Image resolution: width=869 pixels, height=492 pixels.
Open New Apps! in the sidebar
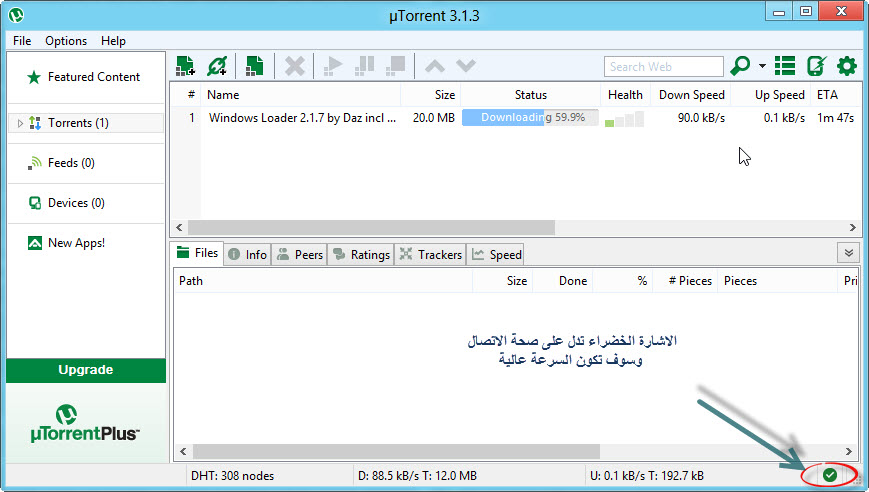[86, 243]
